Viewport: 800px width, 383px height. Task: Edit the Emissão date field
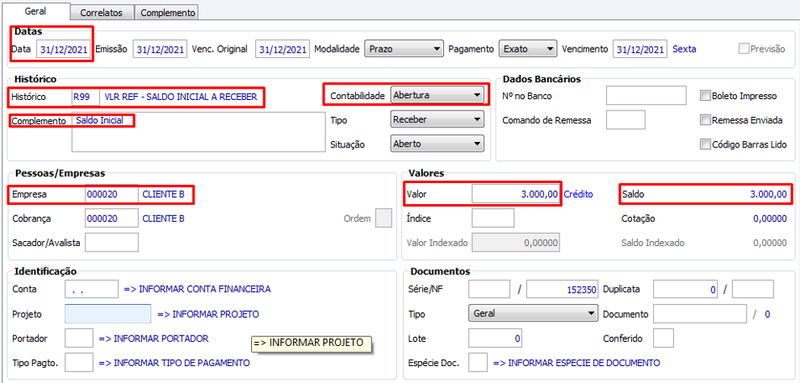coord(160,49)
